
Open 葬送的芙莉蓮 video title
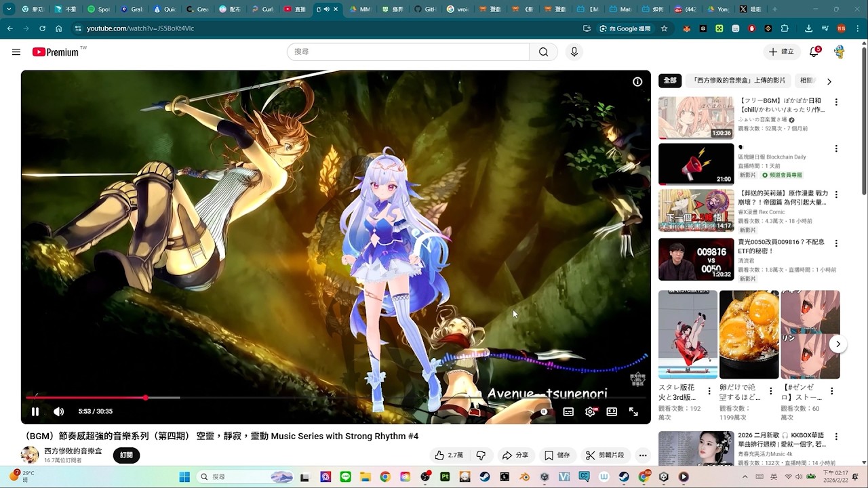[783, 198]
